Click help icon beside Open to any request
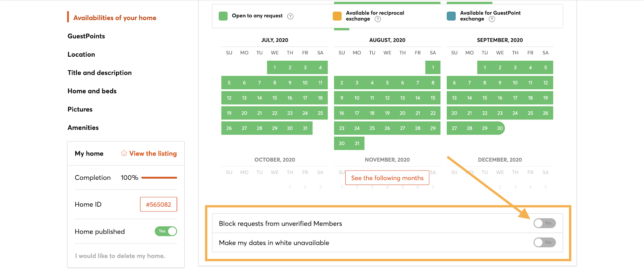This screenshot has width=644, height=279. coord(290,16)
